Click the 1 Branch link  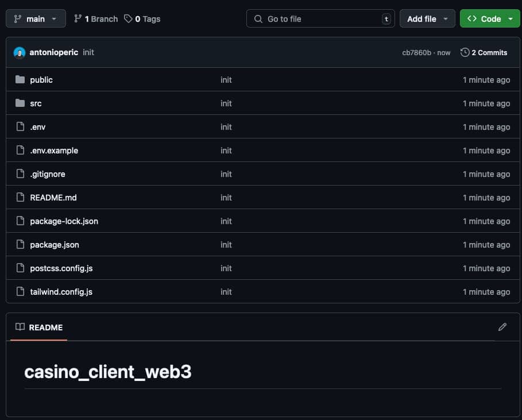(x=96, y=19)
